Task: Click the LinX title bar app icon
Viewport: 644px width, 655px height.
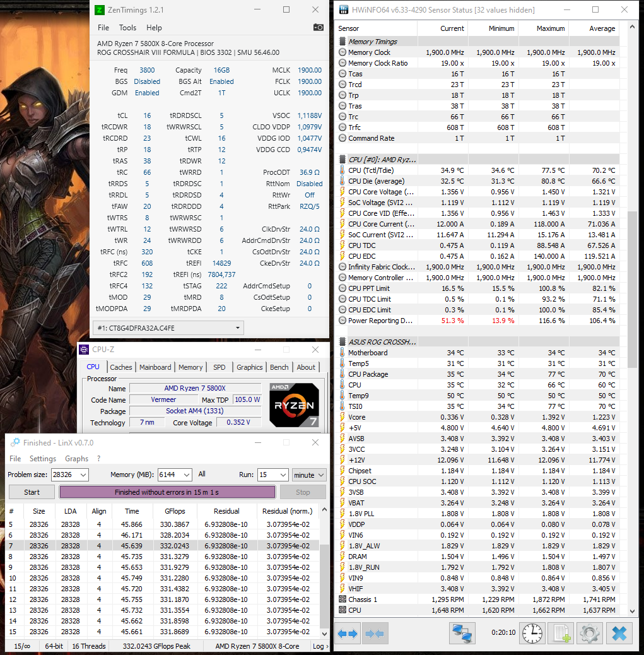Action: click(15, 442)
